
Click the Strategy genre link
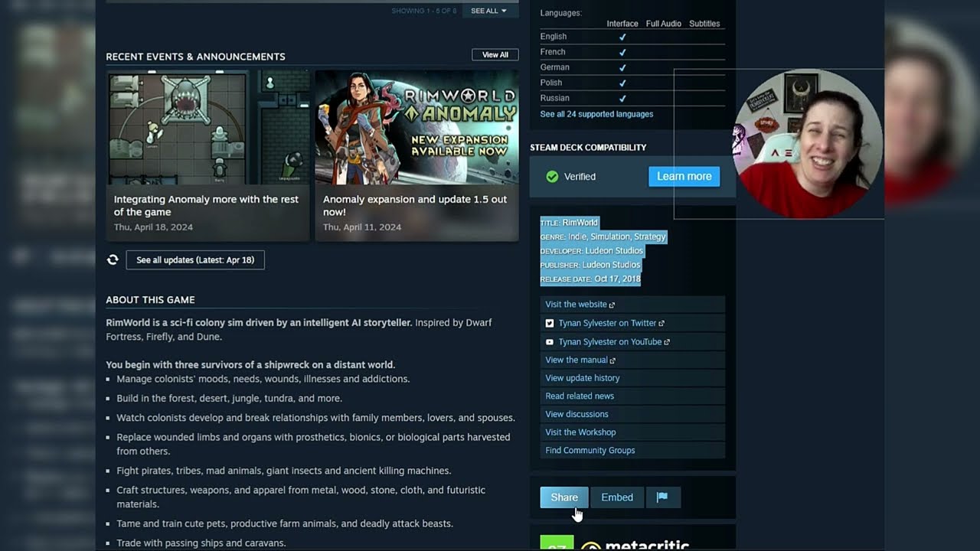tap(650, 237)
